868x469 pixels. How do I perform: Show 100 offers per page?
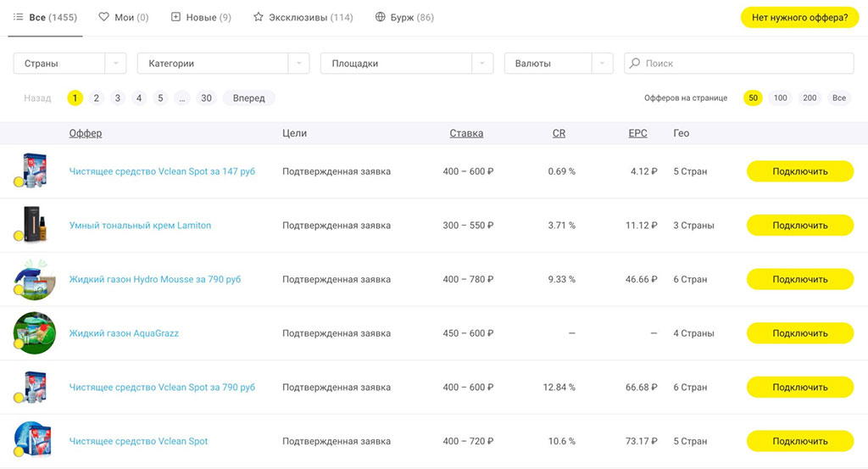(x=780, y=98)
